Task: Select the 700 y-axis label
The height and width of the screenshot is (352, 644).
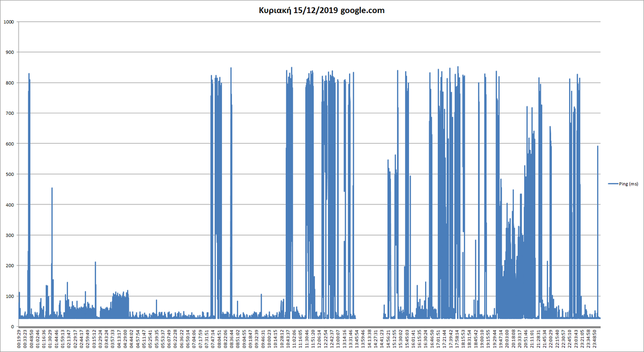Action: pyautogui.click(x=10, y=113)
